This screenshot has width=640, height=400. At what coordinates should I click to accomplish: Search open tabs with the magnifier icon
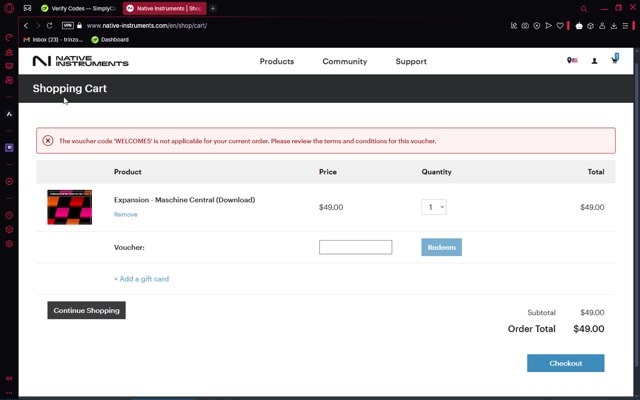584,9
